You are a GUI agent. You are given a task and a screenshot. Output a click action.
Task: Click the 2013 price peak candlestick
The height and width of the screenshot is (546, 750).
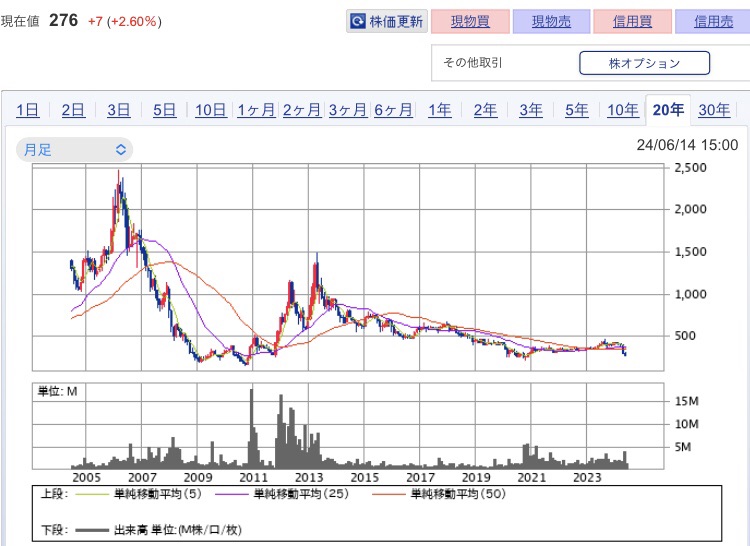click(x=317, y=273)
